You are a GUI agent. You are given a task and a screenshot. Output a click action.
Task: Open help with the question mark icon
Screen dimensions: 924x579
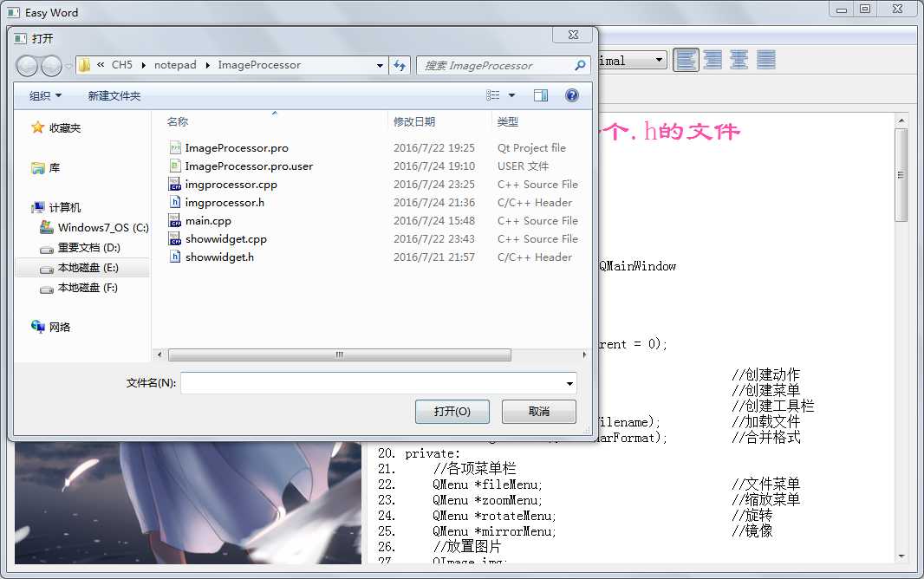[x=571, y=95]
